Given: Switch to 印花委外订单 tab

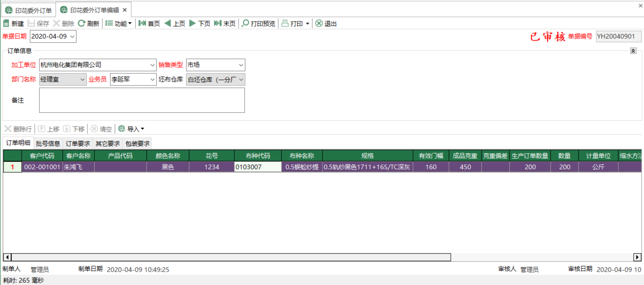Looking at the screenshot, I should click(x=29, y=10).
